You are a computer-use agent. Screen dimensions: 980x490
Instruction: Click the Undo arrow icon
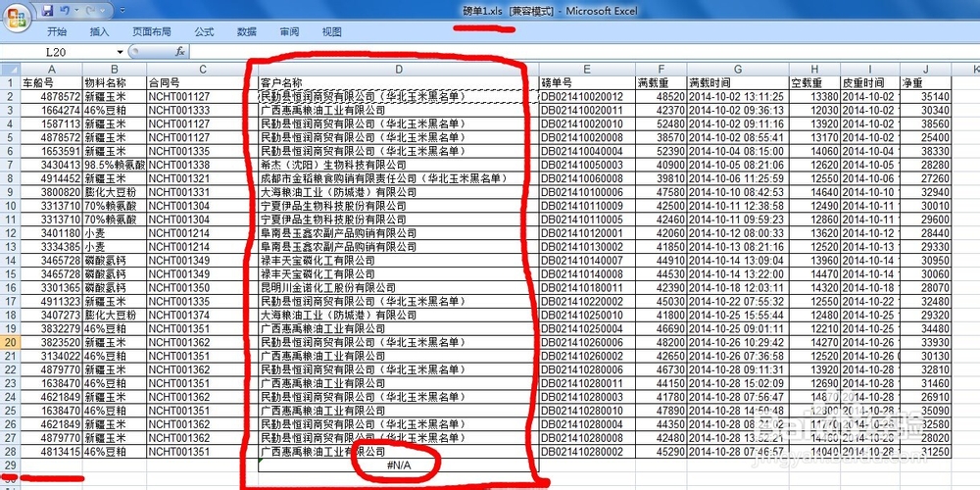[x=65, y=11]
